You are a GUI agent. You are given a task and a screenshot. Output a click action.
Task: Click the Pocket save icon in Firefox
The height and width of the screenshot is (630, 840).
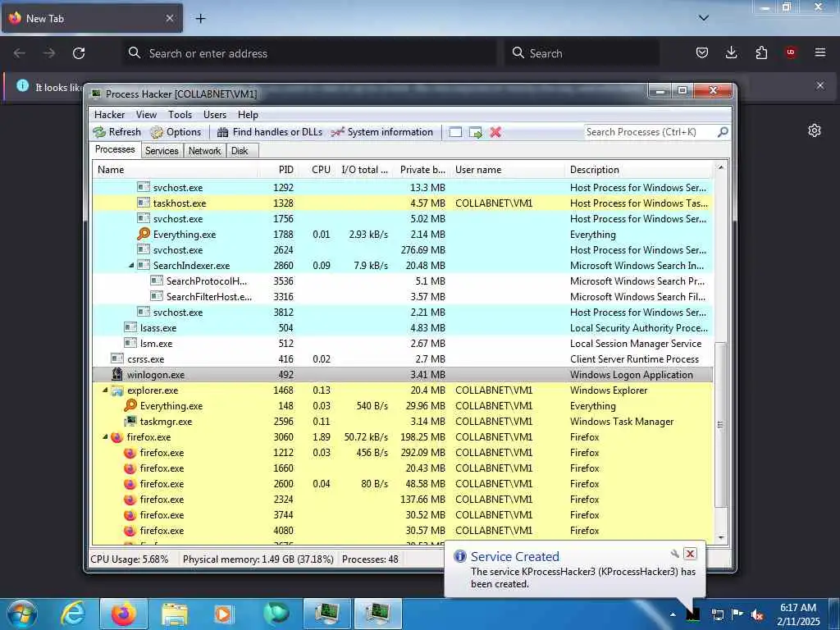click(x=702, y=52)
